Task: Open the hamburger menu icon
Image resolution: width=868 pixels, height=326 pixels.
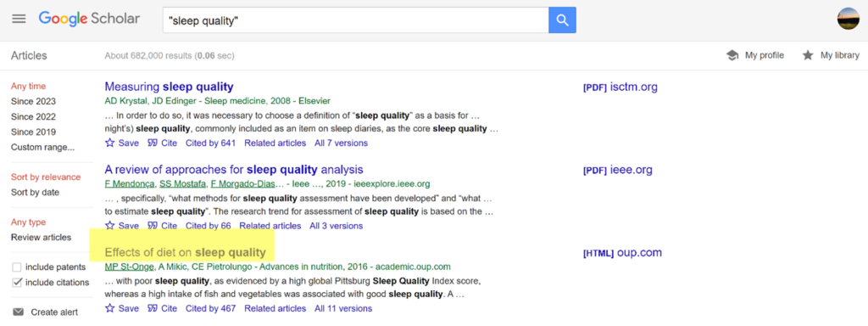Action: pos(19,19)
